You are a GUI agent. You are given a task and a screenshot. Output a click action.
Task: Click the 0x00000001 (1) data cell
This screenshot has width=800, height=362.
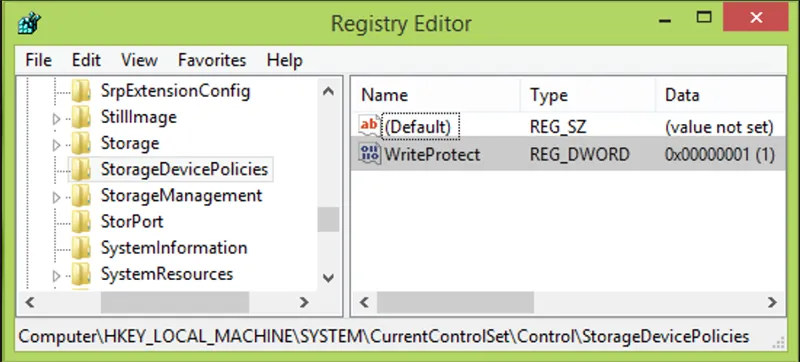click(720, 154)
